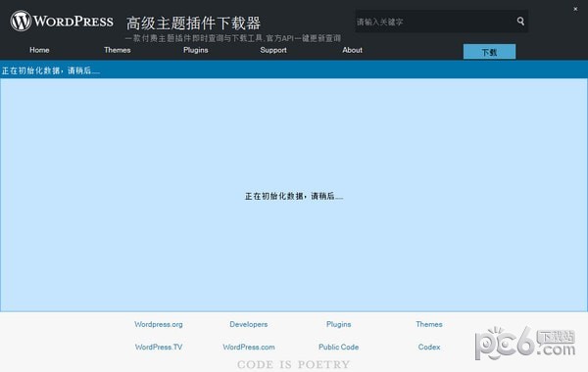Click the search magnifier icon
Image resolution: width=588 pixels, height=372 pixels.
520,21
